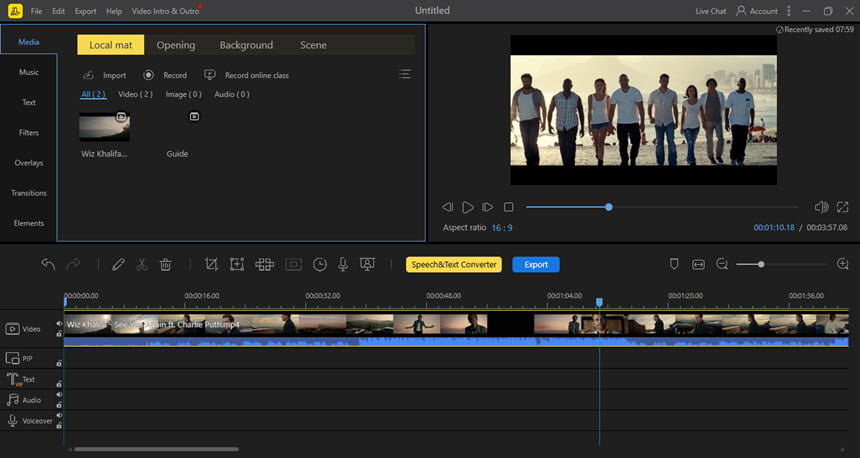Click the Undo arrow icon
Image resolution: width=860 pixels, height=458 pixels.
point(48,264)
